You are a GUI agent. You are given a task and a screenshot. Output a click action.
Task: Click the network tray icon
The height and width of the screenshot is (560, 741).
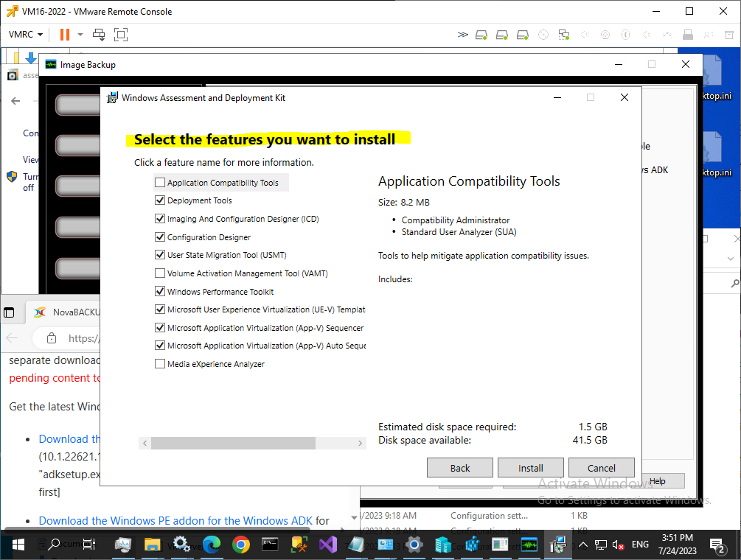[x=601, y=545]
